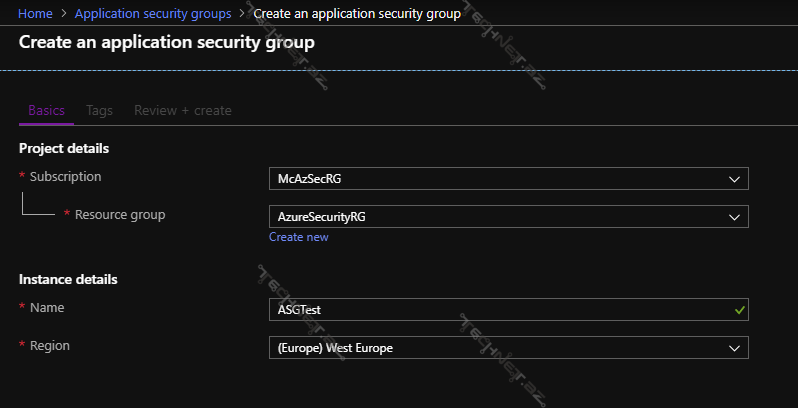Screen dimensions: 798x408
Task: Click the Home breadcrumb link
Action: tap(35, 14)
